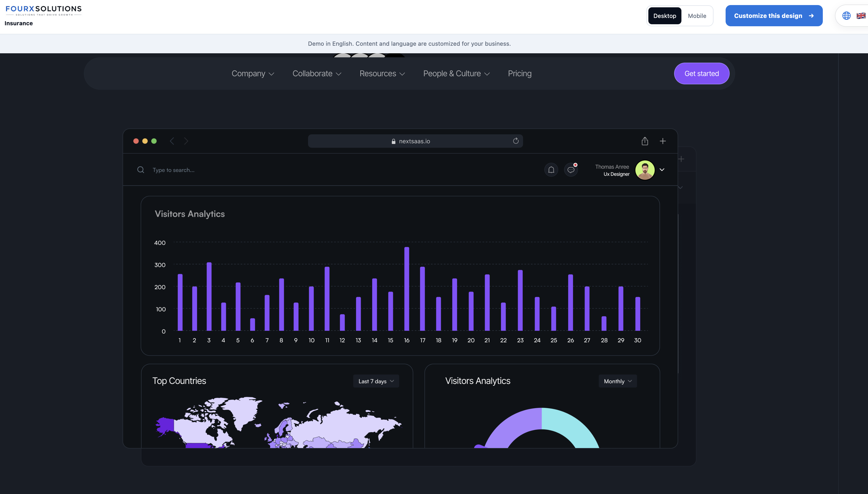Click the browser back arrow

[172, 141]
